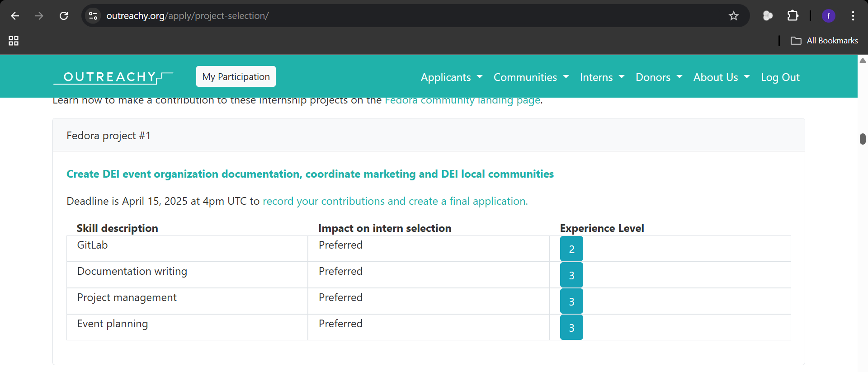Open the browser extensions puzzle icon
Image resolution: width=868 pixels, height=372 pixels.
click(793, 16)
